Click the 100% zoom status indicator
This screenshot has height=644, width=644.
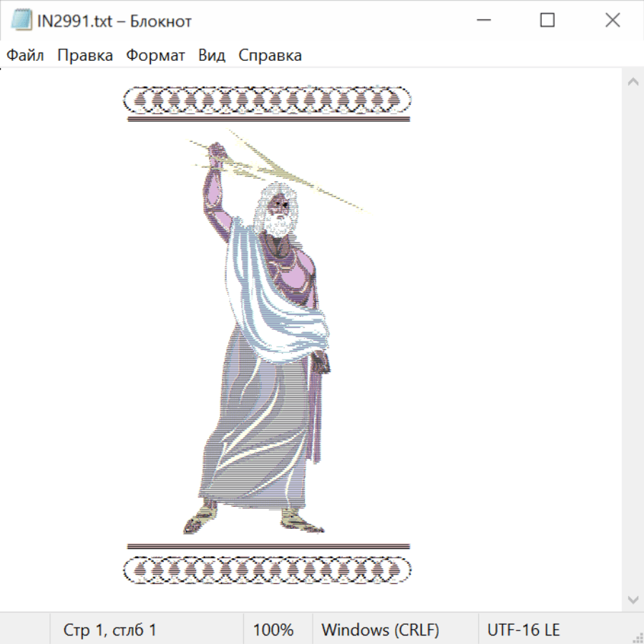(x=273, y=630)
